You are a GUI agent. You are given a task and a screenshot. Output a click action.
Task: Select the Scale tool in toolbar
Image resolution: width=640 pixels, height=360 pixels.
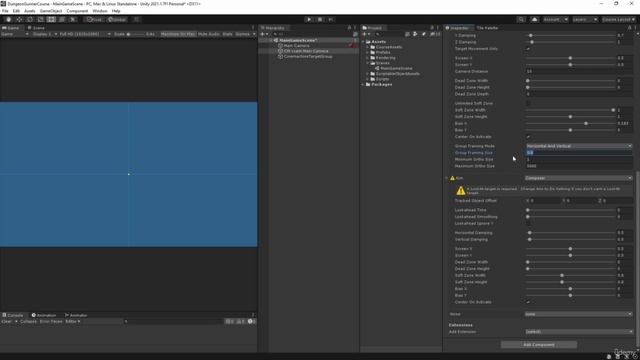coord(40,19)
